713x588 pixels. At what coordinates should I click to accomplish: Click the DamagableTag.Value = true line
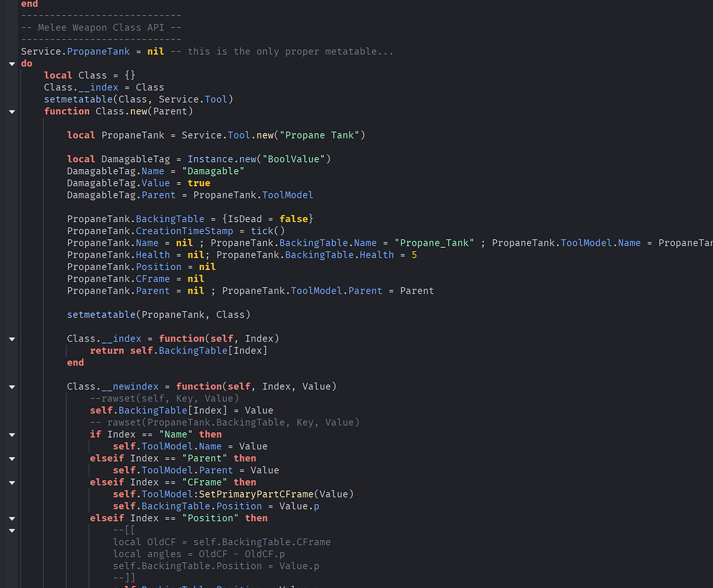click(139, 182)
